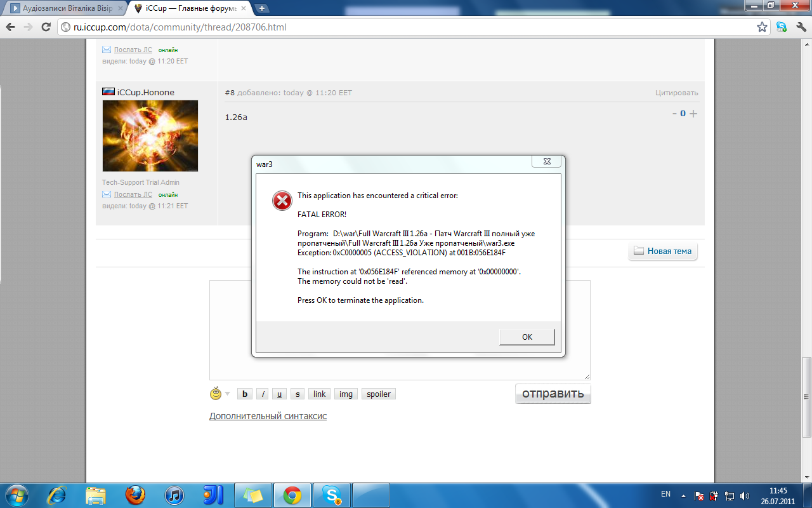The height and width of the screenshot is (508, 812).
Task: Open a new browser tab
Action: point(262,8)
